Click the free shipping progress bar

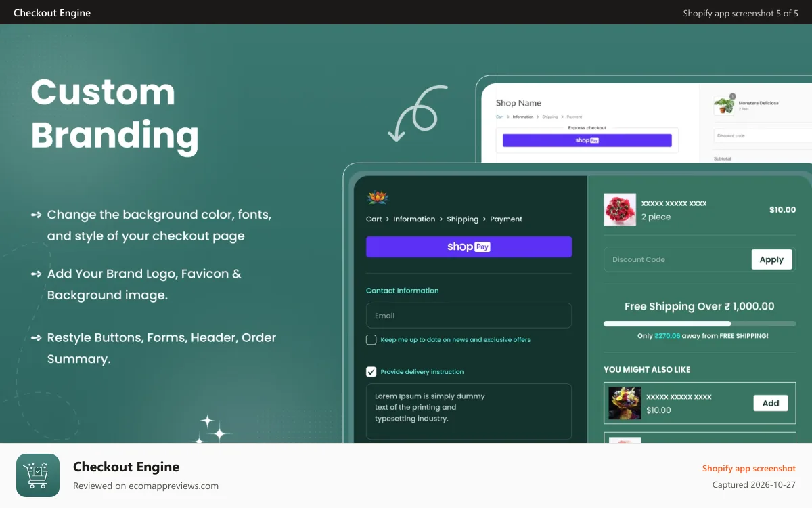(x=700, y=324)
